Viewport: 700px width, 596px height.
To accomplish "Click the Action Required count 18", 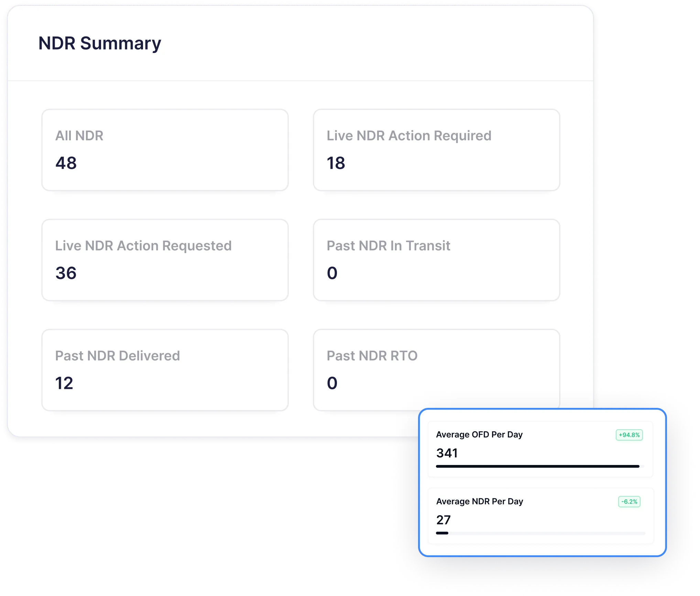I will click(336, 163).
